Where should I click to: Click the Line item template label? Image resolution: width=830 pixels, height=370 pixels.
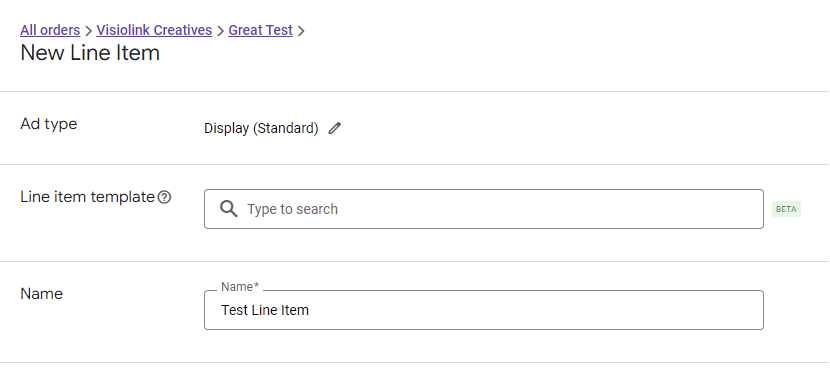coord(87,197)
